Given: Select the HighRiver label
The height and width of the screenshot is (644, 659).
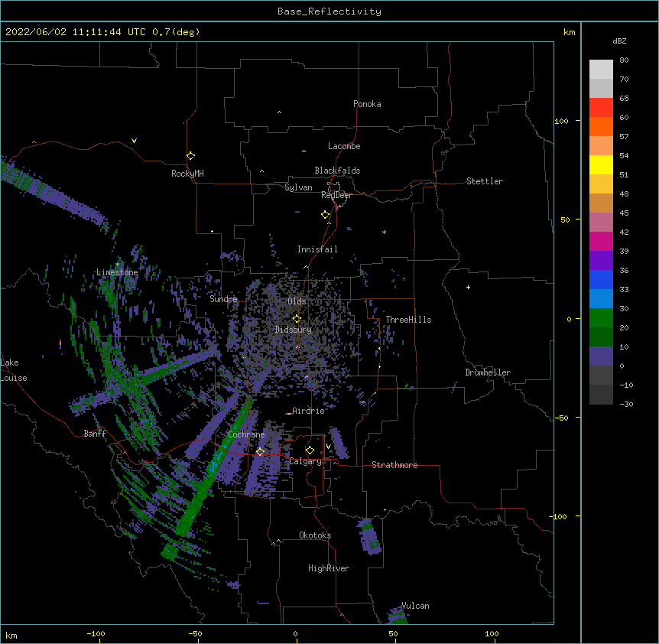Looking at the screenshot, I should click(329, 568).
